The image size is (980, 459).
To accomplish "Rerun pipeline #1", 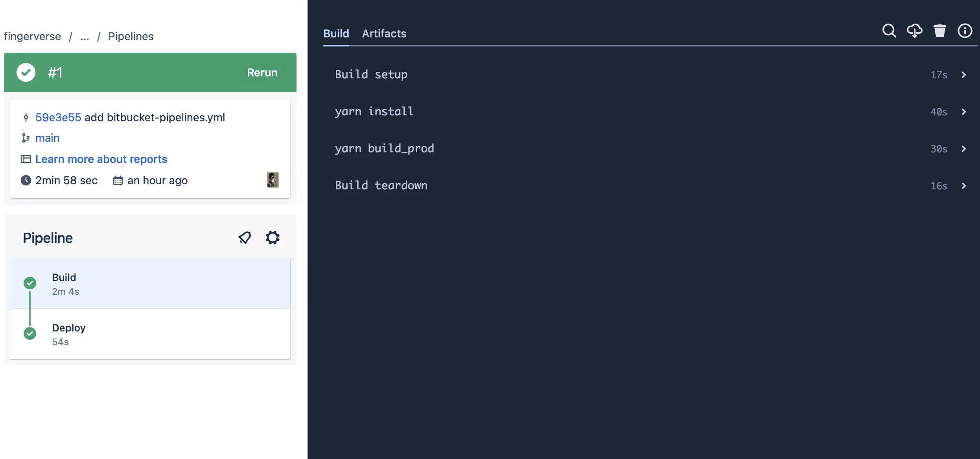I will (262, 72).
